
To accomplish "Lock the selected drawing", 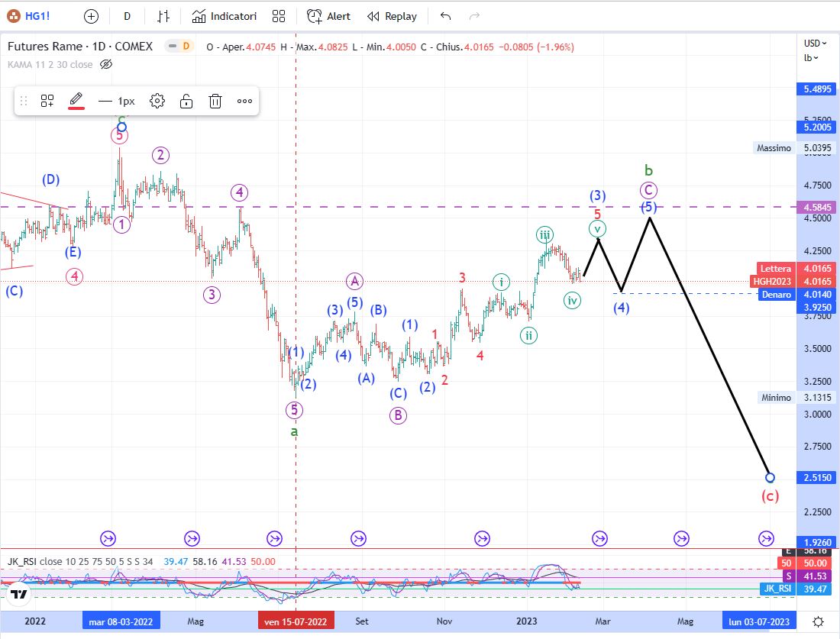I will coord(186,101).
